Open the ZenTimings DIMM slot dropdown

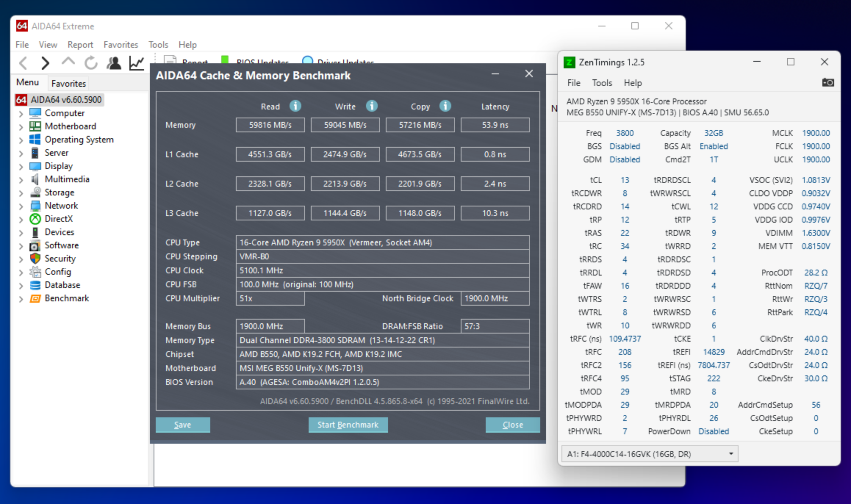650,454
